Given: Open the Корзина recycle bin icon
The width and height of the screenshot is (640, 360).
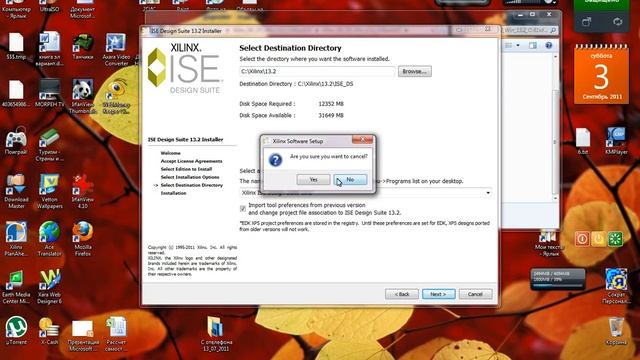Looking at the screenshot, I should coord(616,331).
